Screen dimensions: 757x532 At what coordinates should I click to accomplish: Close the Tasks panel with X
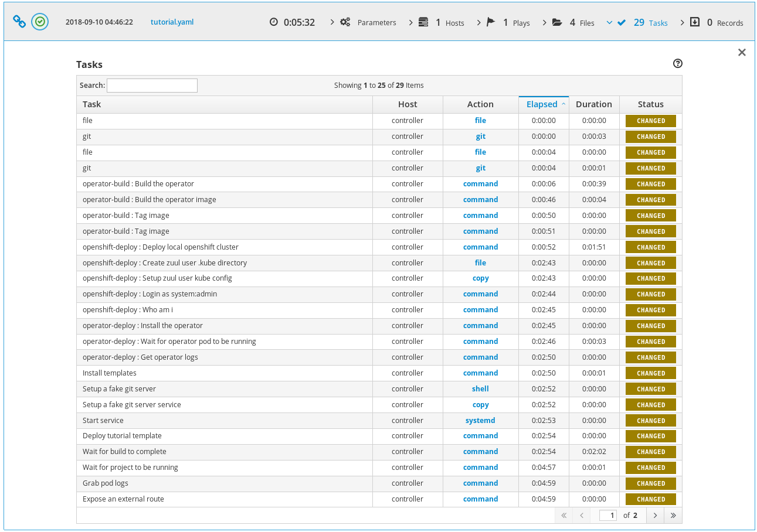[x=742, y=53]
